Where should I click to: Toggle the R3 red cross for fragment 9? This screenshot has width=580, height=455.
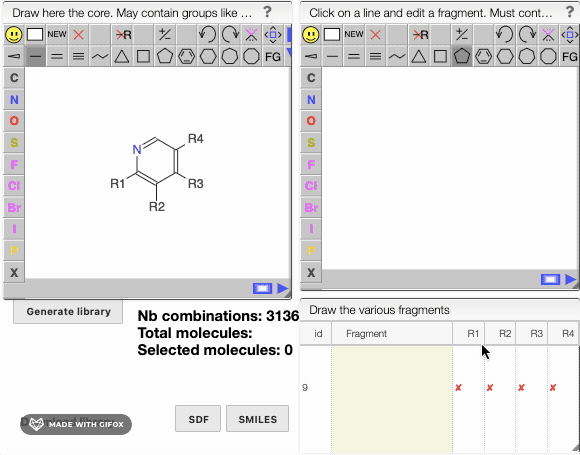(x=521, y=388)
